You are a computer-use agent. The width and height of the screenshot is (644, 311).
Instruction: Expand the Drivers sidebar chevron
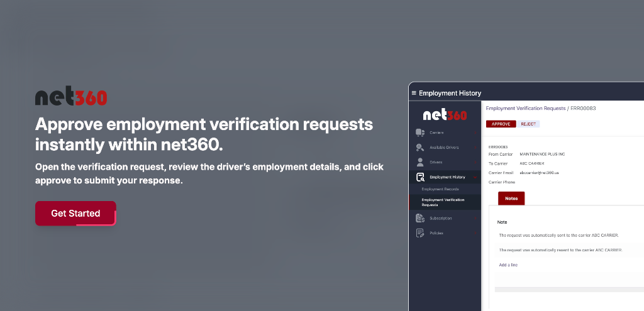(475, 162)
